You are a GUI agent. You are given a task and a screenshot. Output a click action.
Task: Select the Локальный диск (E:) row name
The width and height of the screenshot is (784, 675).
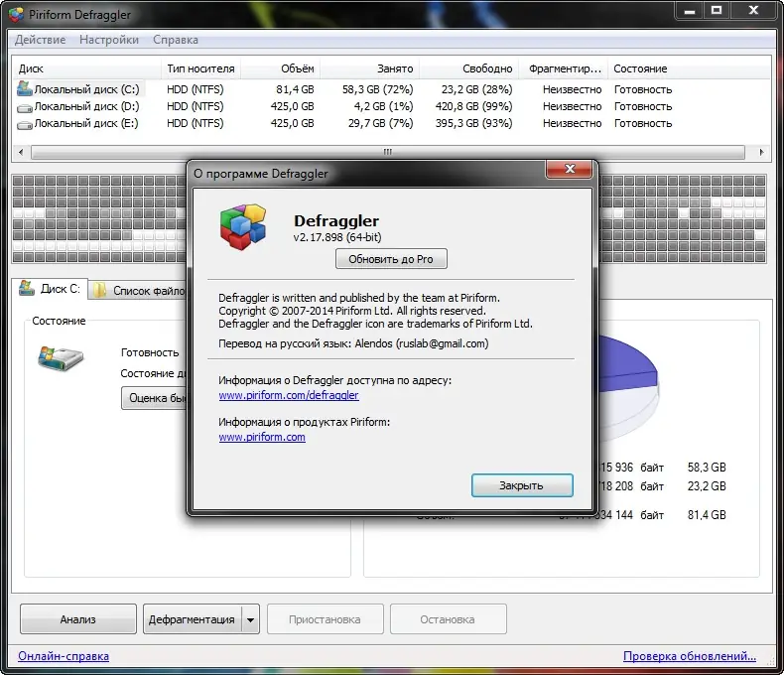86,123
